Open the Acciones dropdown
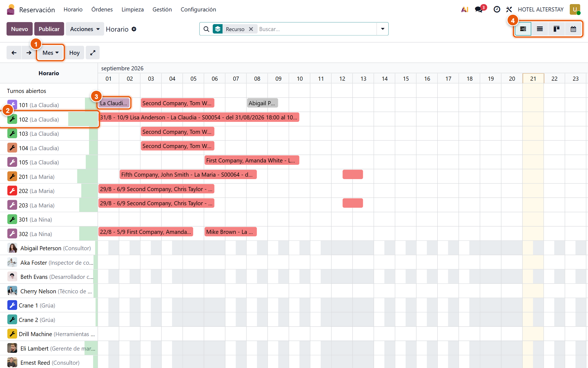The height and width of the screenshot is (368, 588). [x=85, y=29]
